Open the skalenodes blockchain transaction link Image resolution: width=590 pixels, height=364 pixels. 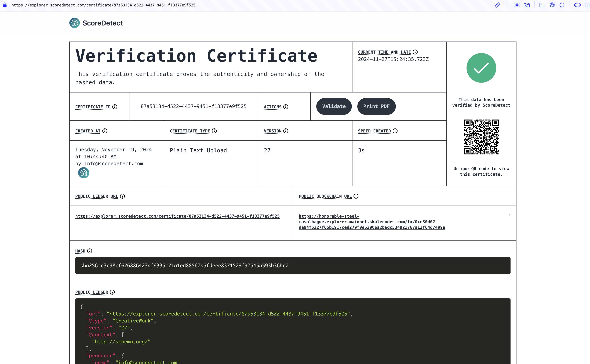(x=372, y=222)
